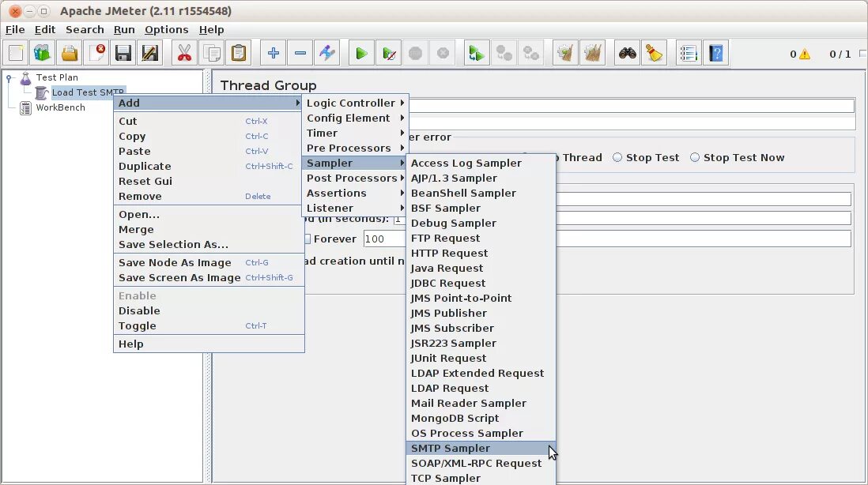Click the Paste clipboard icon
The height and width of the screenshot is (485, 868).
tap(239, 54)
